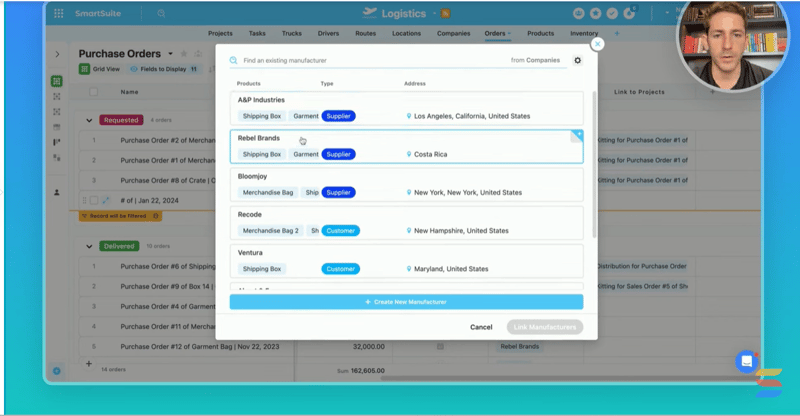The width and height of the screenshot is (800, 416).
Task: Open the calendar-style sidebar view icon
Action: [x=57, y=127]
